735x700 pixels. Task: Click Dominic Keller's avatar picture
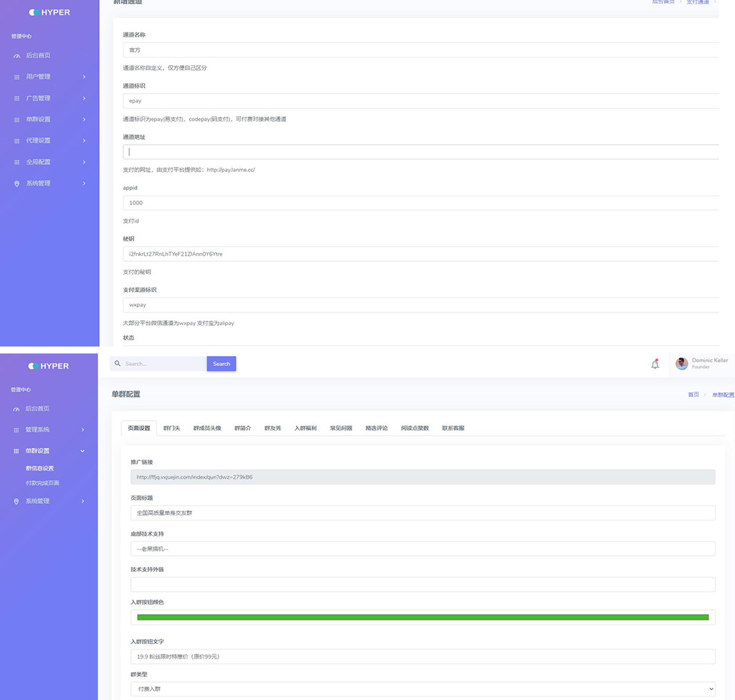point(682,363)
